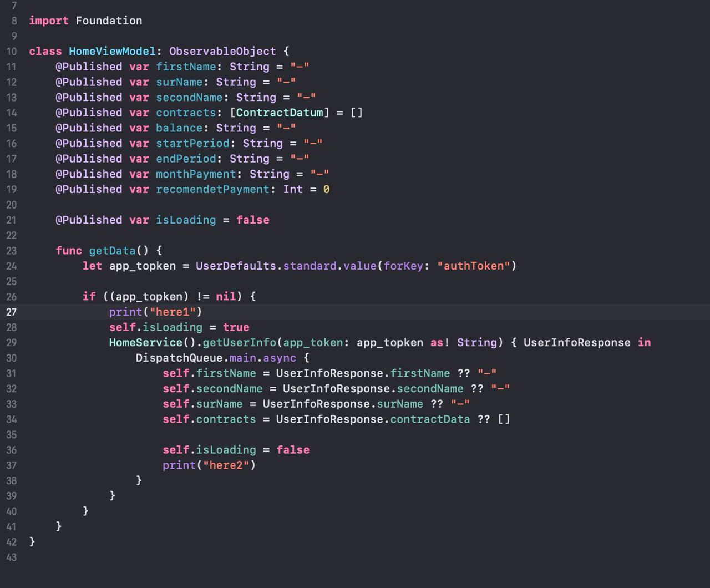This screenshot has height=588, width=710.
Task: Click the firstName property declaration on line 11
Action: 186,67
